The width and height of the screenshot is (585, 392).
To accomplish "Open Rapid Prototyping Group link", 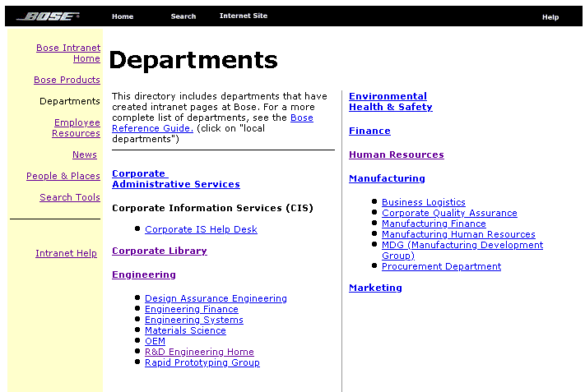I will (x=202, y=362).
